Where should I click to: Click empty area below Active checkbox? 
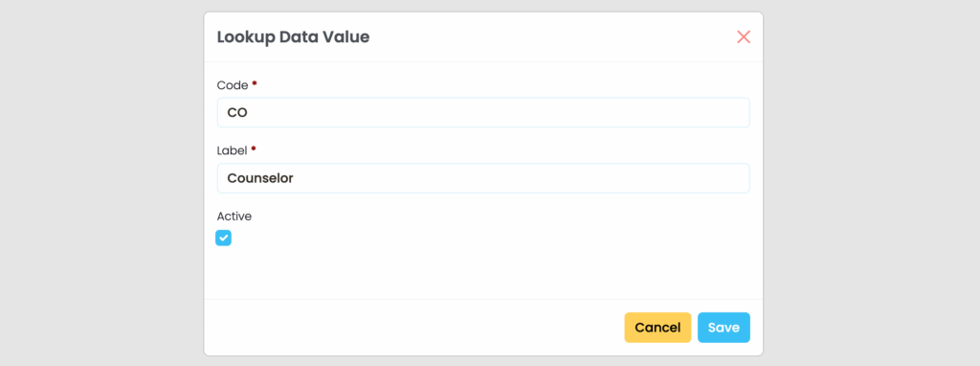483,272
